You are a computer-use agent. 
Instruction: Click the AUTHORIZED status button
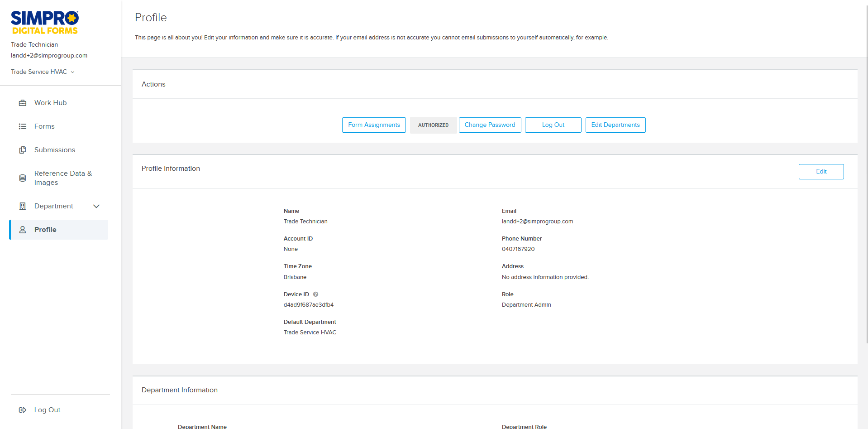(x=433, y=125)
